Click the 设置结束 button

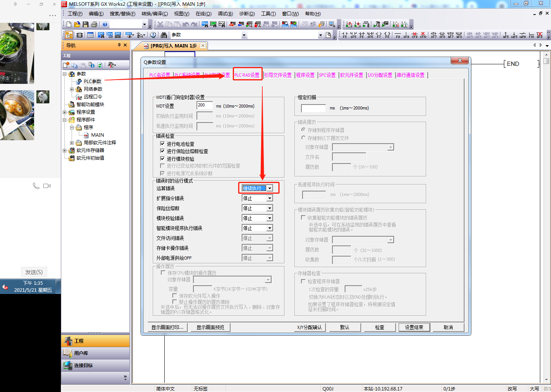coord(414,327)
